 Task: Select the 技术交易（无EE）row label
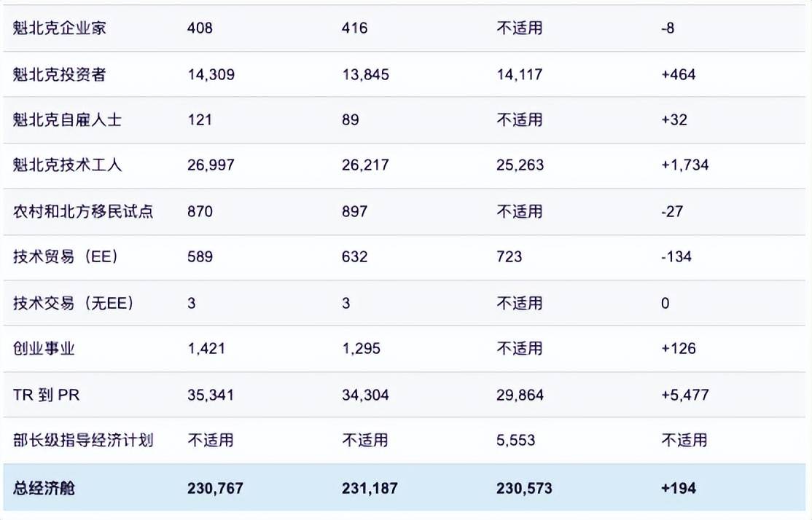coord(74,303)
